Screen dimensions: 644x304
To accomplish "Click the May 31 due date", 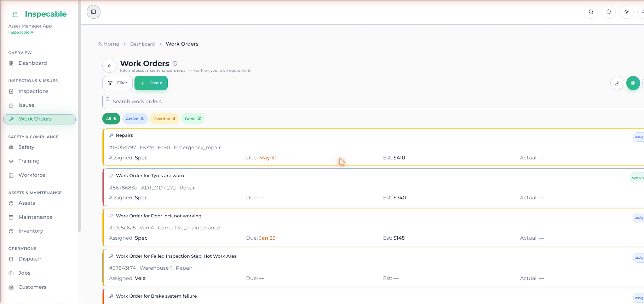I will pyautogui.click(x=268, y=158).
